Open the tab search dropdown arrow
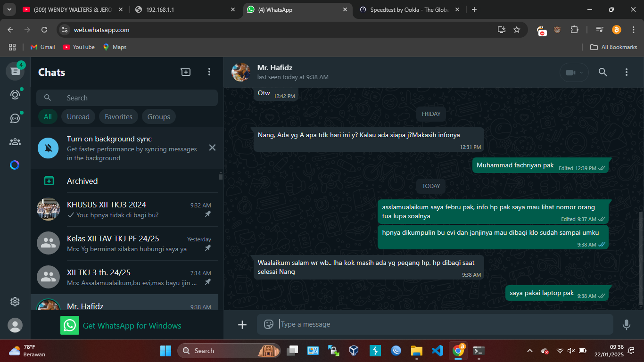The image size is (644, 362). point(9,9)
